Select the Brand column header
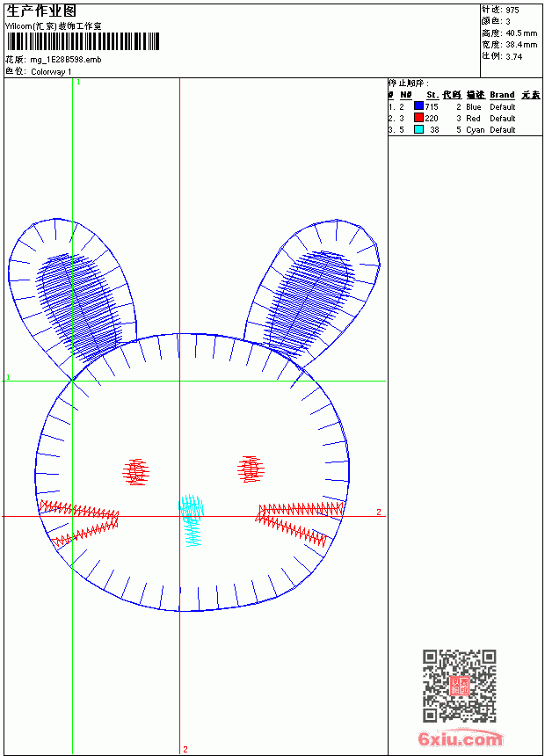 [502, 95]
